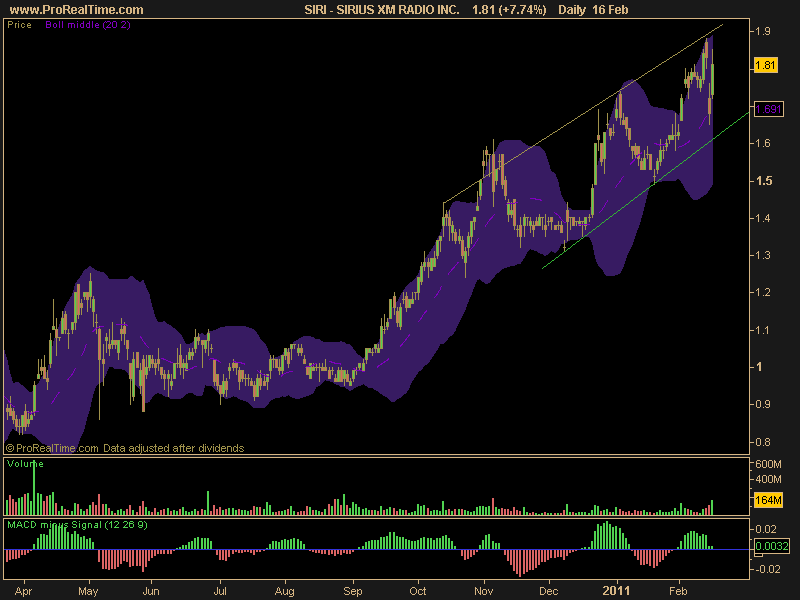Click the Sep date axis label

[x=353, y=591]
